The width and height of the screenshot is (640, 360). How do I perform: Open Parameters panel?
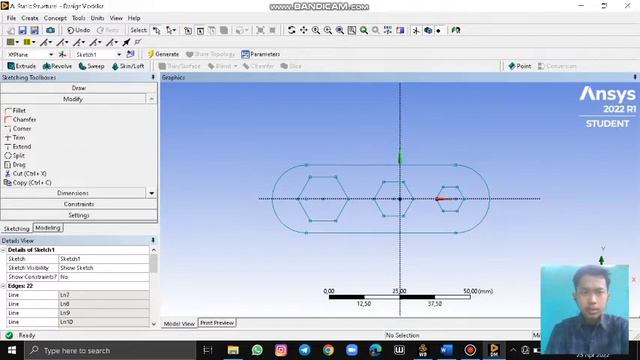(260, 54)
